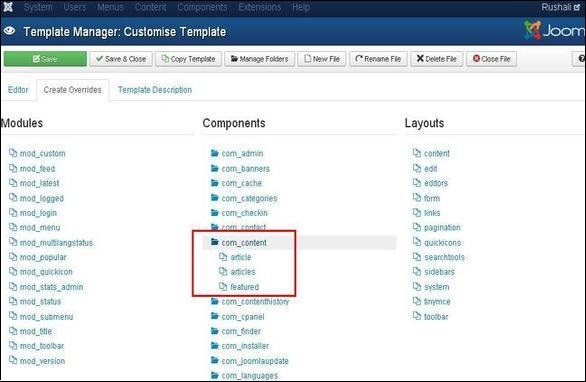The width and height of the screenshot is (586, 382).
Task: Click Save & Close button
Action: tap(121, 59)
